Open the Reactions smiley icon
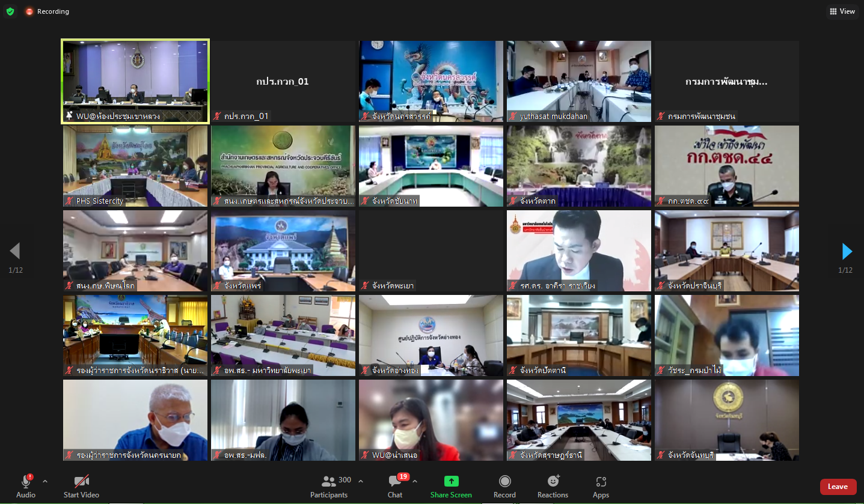 553,481
